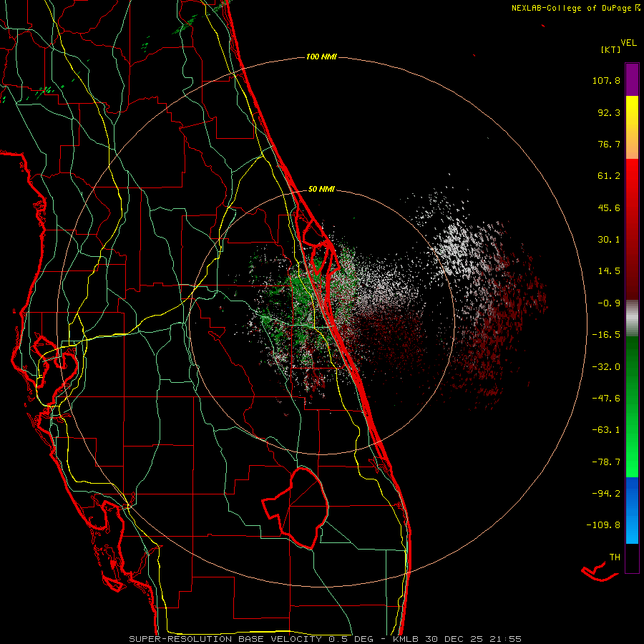Click the -109.8 velocity scale value

[x=603, y=525]
